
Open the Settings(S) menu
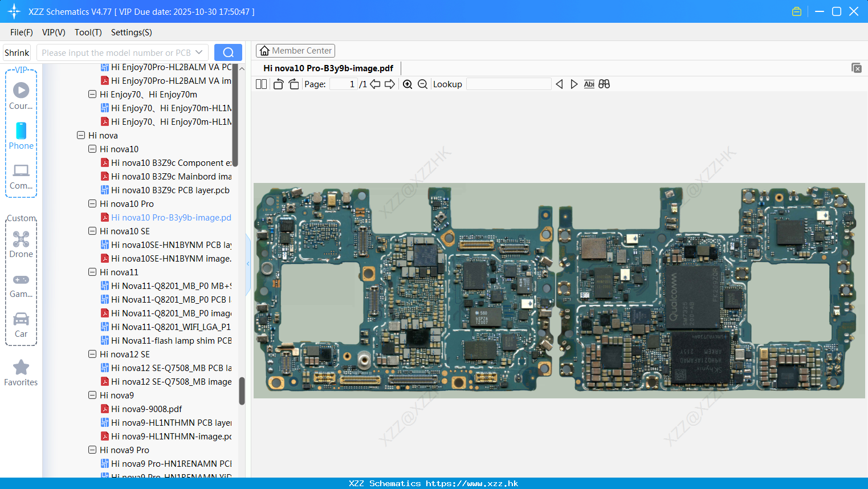click(x=132, y=32)
